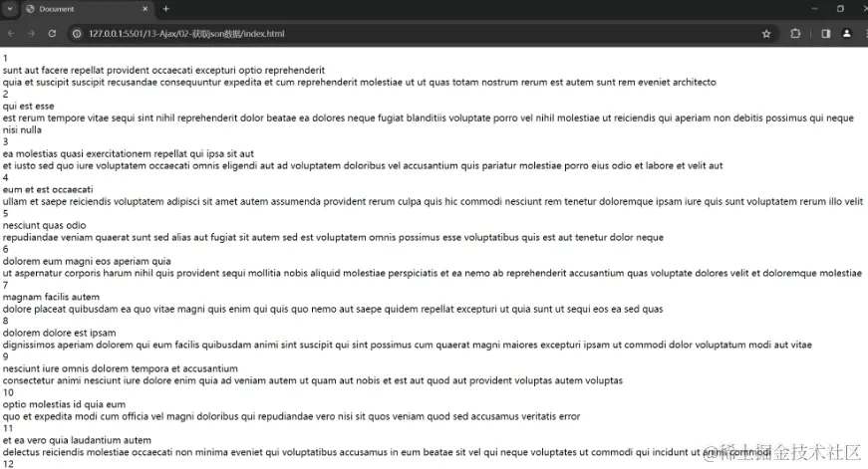Minimize the browser window
The image size is (868, 469).
click(814, 9)
